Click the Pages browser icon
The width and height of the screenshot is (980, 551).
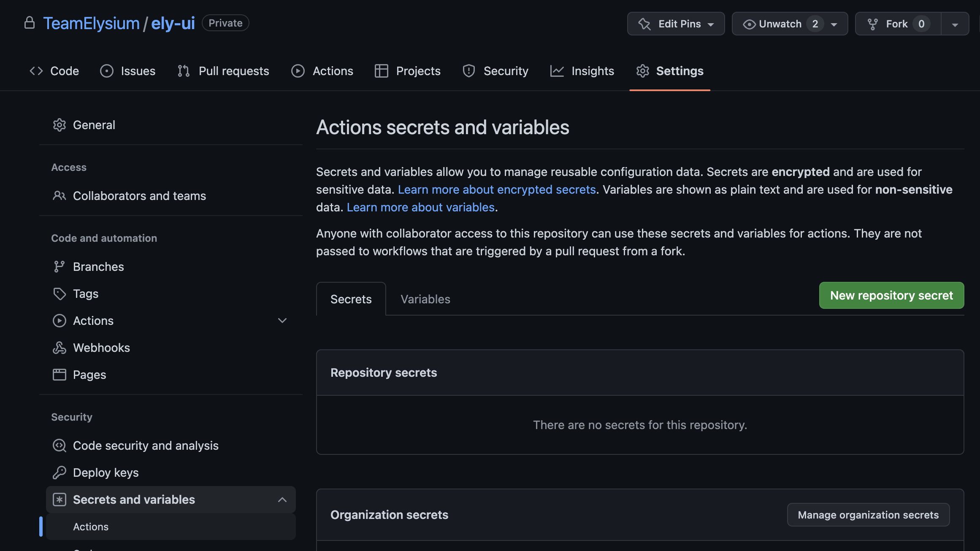(60, 375)
